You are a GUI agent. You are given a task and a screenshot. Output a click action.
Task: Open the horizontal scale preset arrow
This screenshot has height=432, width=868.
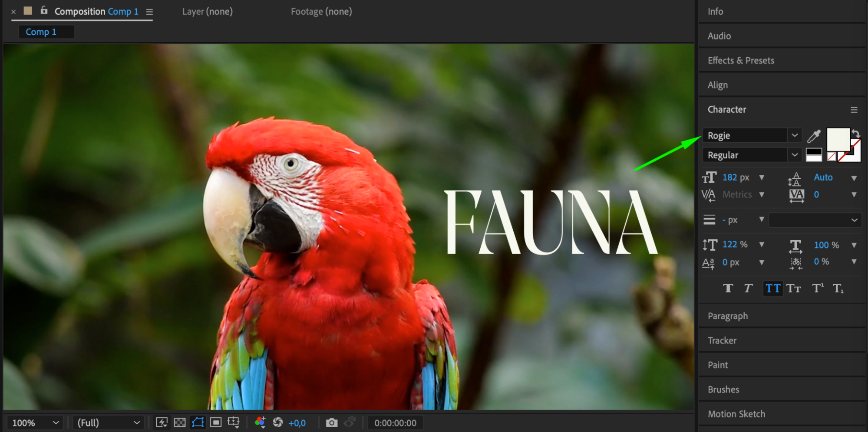[x=854, y=245]
